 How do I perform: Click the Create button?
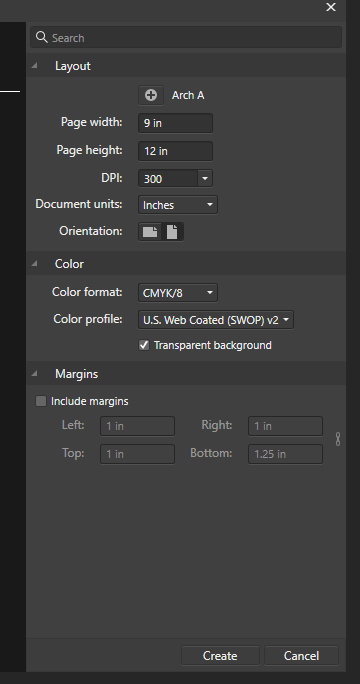click(220, 656)
